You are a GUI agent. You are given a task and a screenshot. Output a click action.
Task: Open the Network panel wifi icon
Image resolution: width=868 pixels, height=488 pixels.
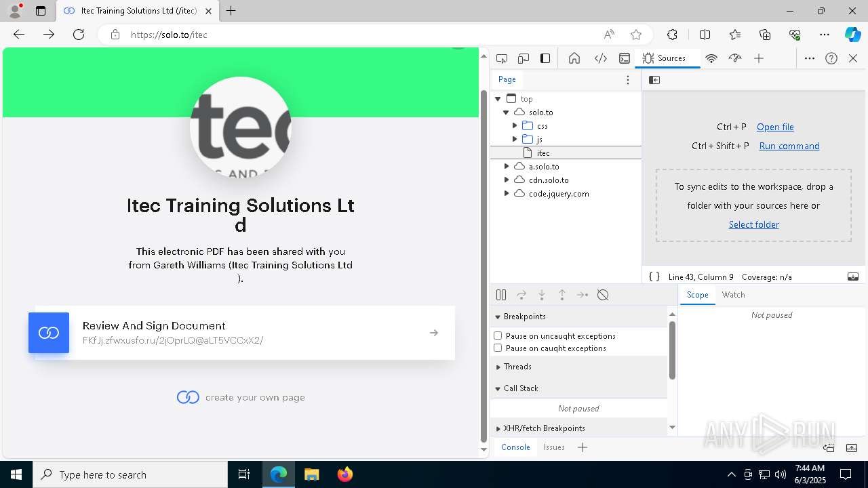point(711,58)
